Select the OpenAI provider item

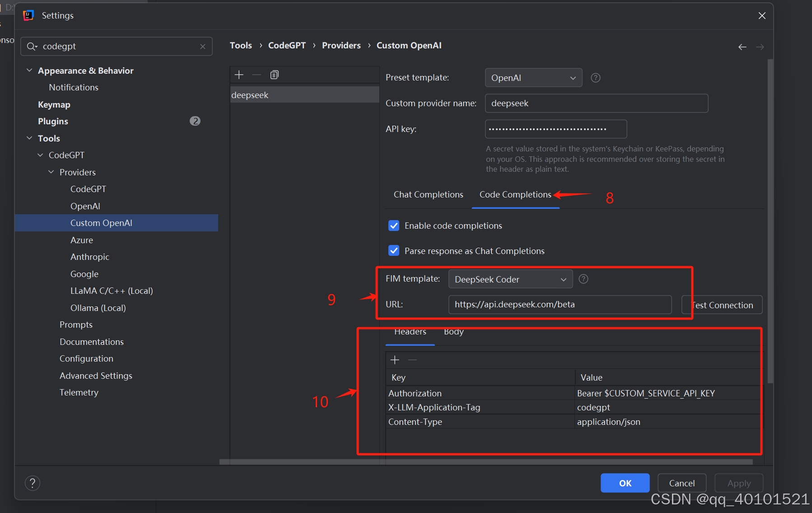[x=85, y=206]
